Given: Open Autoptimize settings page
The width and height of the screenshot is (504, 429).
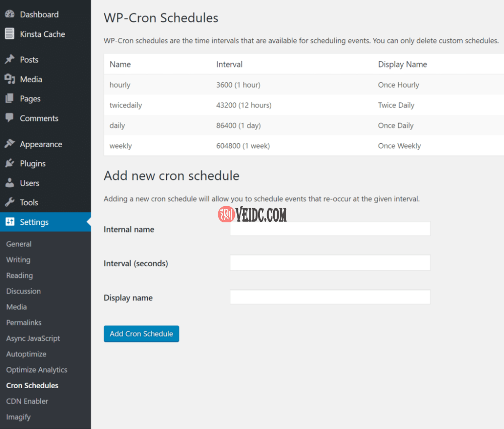Looking at the screenshot, I should (x=26, y=354).
